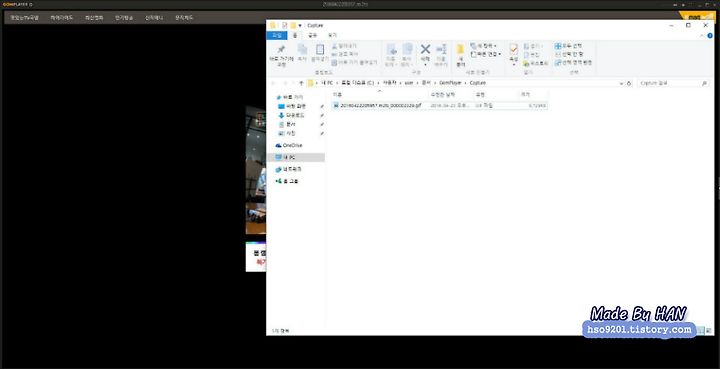Select 바로 가기 (Quick access) in the navigation pane

point(290,98)
